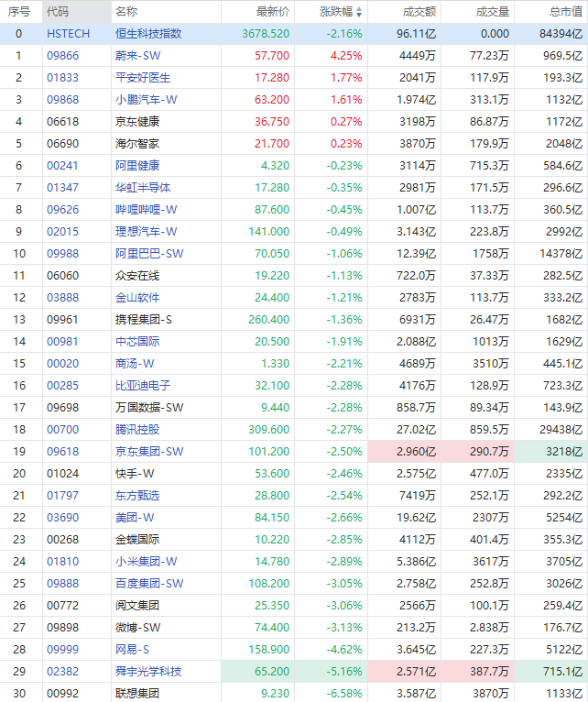Click highlighted 3218亿 market cap cell
Screen dimensions: 588x702
(x=550, y=451)
